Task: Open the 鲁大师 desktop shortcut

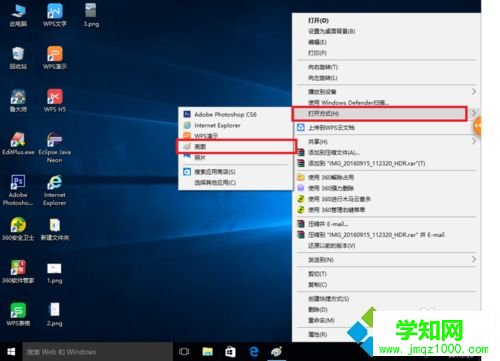Action: (x=18, y=100)
